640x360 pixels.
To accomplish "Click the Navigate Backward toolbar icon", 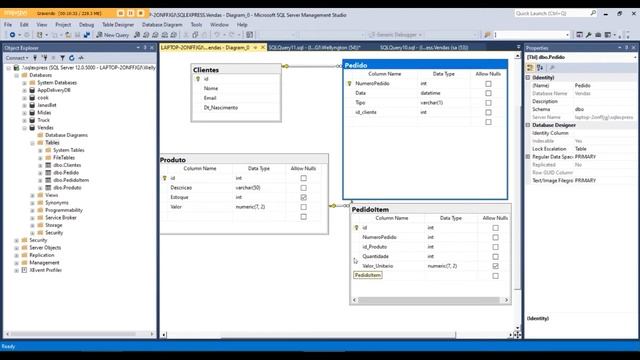I will [x=12, y=35].
